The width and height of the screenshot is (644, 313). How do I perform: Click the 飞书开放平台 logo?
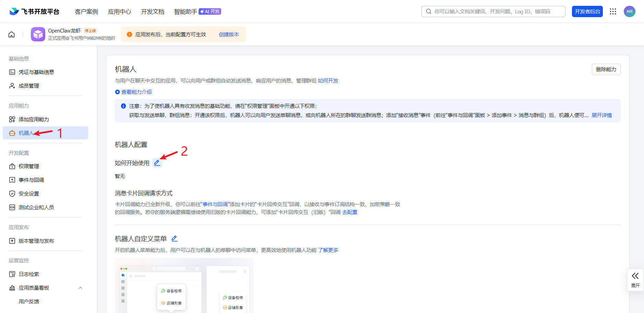pyautogui.click(x=34, y=12)
